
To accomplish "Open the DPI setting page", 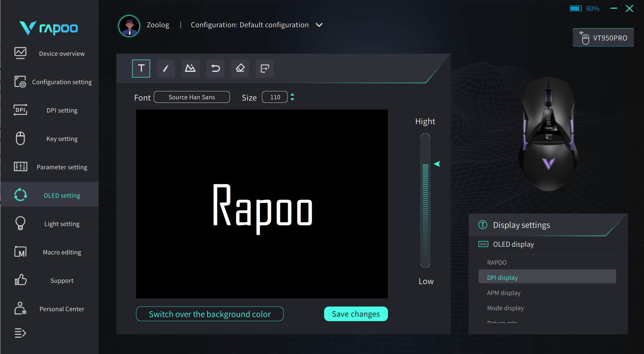I will pyautogui.click(x=62, y=110).
